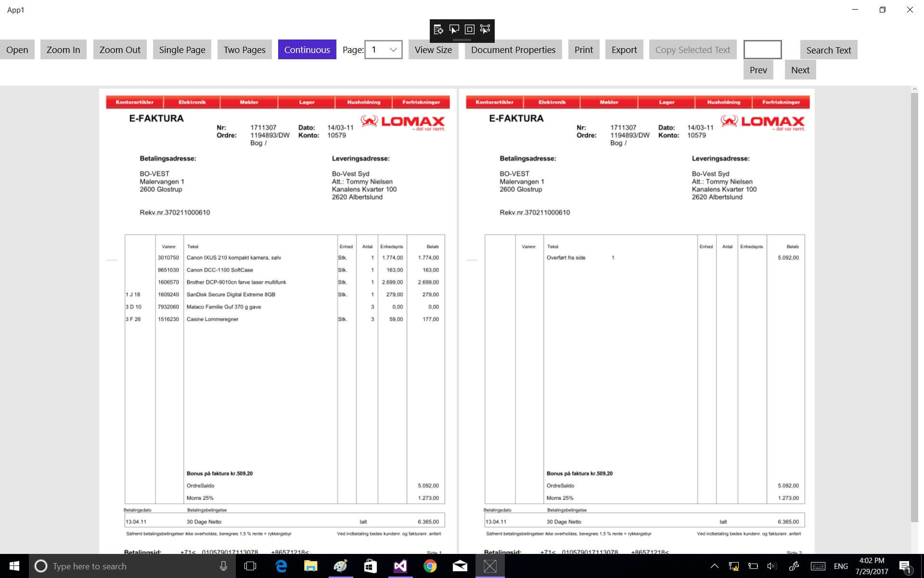
Task: Click the Zoom Out button
Action: [x=120, y=50]
